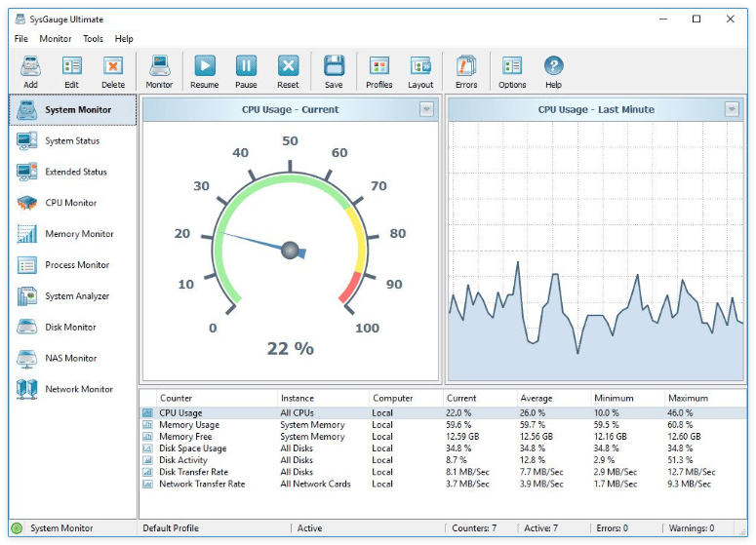Click the Default Profile status bar entry

(171, 528)
